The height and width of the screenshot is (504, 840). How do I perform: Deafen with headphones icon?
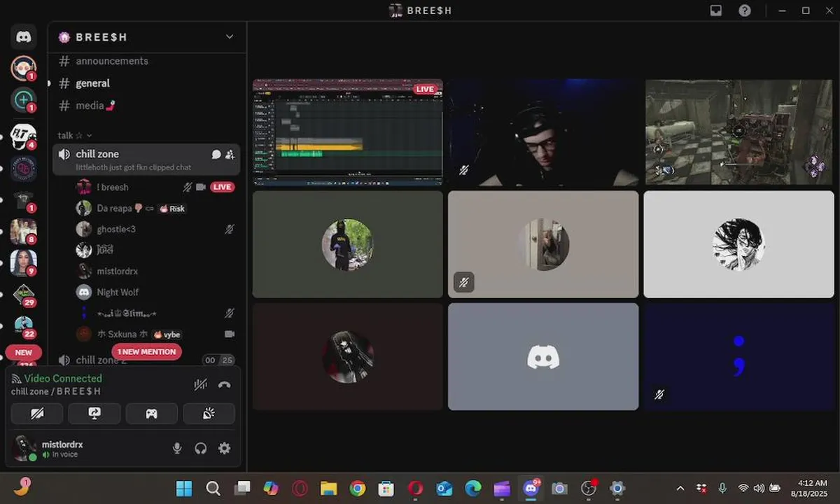(x=201, y=448)
